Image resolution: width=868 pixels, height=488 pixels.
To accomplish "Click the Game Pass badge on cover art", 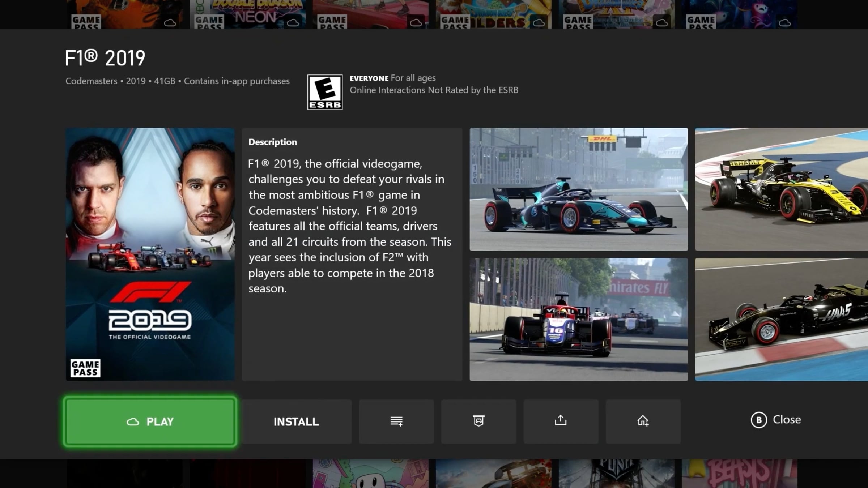I will click(85, 368).
